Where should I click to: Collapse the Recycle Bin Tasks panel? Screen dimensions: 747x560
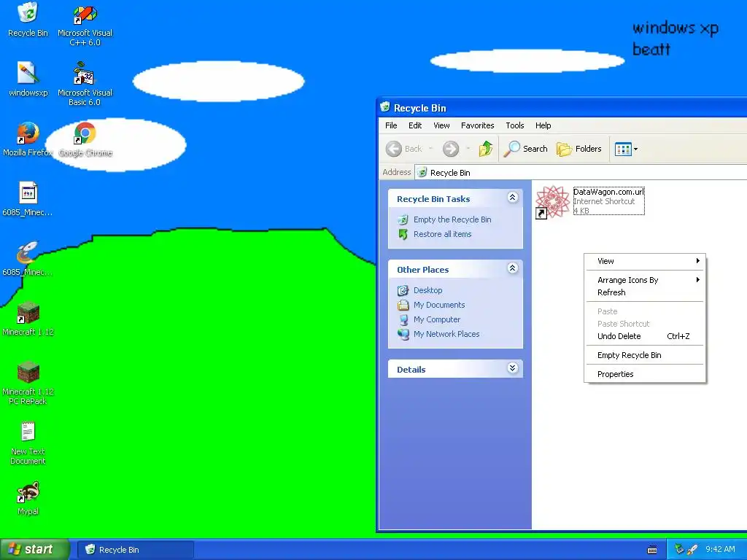click(x=513, y=197)
